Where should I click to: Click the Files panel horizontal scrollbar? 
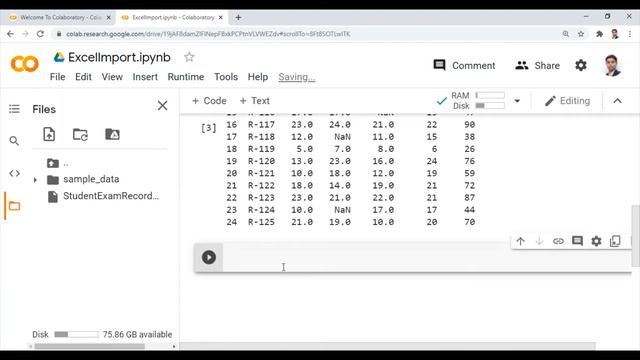89,347
